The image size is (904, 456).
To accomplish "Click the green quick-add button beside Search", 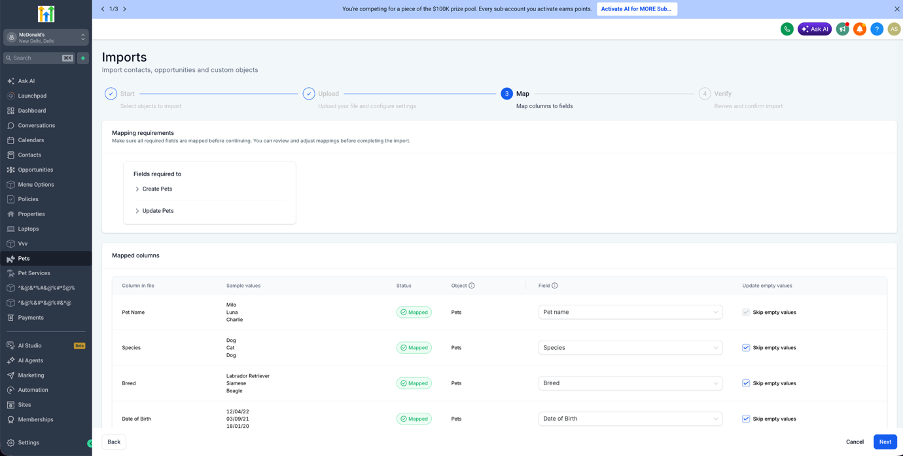I will (x=83, y=58).
